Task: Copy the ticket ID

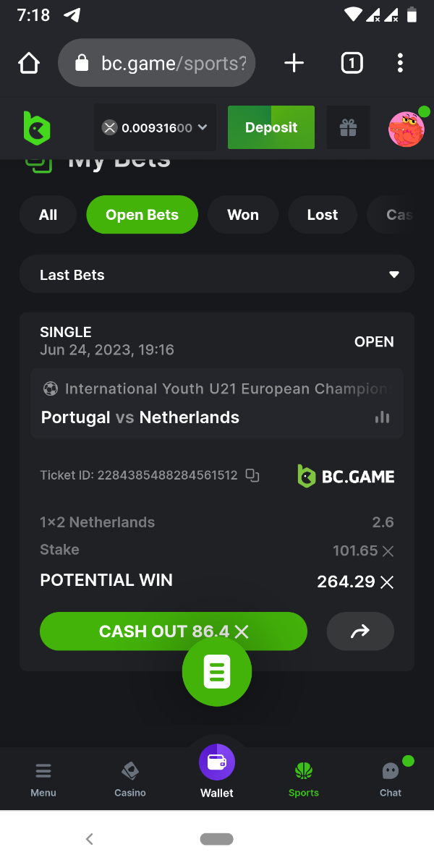Action: (252, 475)
